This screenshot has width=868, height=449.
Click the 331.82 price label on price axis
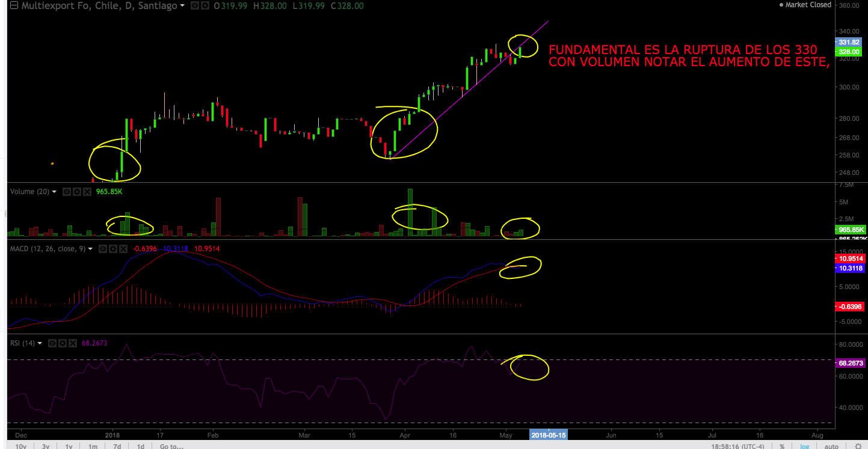point(849,42)
